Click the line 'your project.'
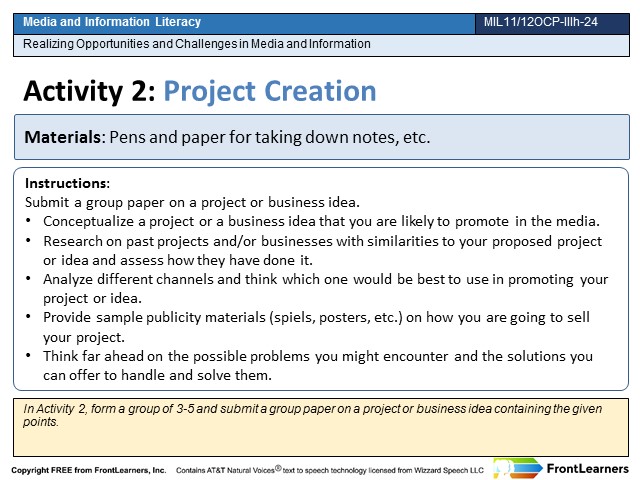Image resolution: width=640 pixels, height=480 pixels. 84,338
